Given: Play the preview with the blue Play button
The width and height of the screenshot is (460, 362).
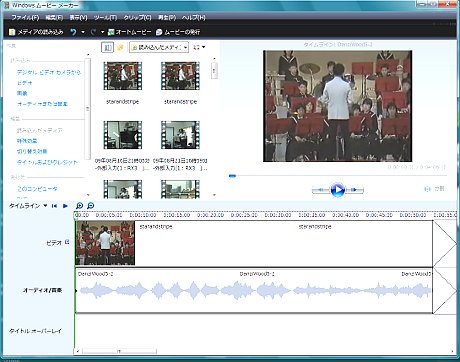Looking at the screenshot, I should (337, 190).
